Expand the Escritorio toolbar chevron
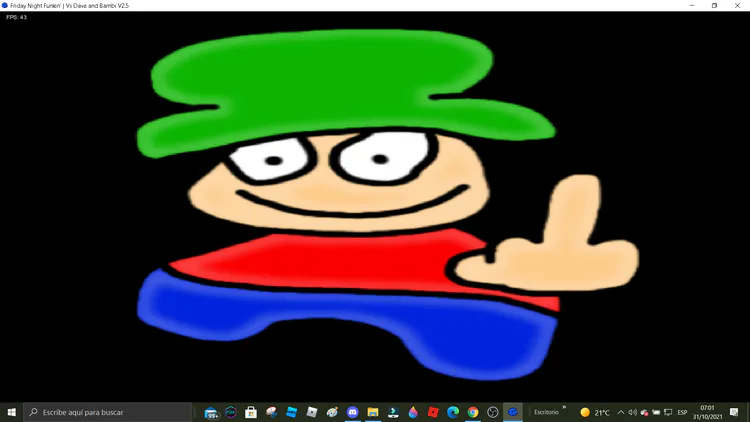750x422 pixels. [x=564, y=408]
